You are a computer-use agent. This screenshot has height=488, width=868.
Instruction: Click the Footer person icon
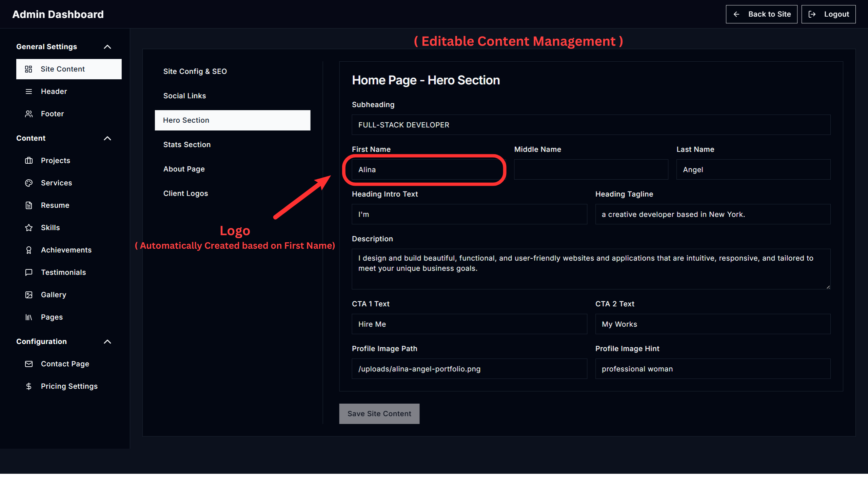pyautogui.click(x=29, y=114)
